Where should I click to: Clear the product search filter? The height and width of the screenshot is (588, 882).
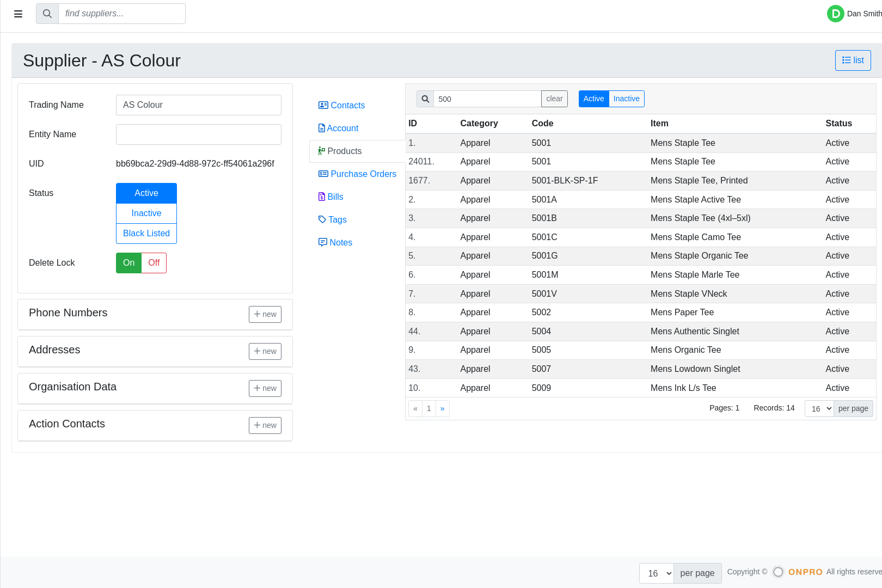point(554,99)
